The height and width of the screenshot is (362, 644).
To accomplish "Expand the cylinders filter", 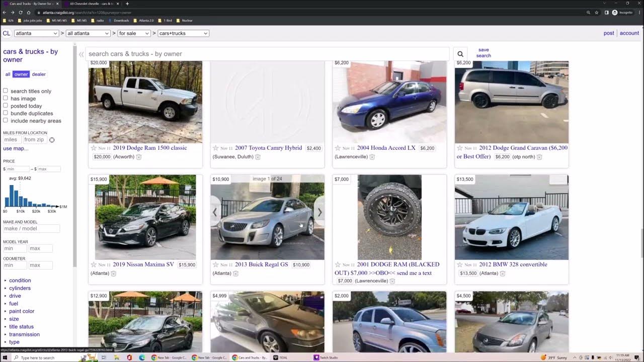I will (x=20, y=288).
